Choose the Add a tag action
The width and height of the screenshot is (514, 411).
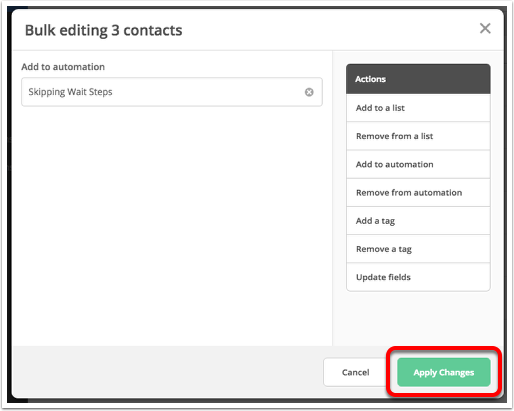(x=418, y=221)
